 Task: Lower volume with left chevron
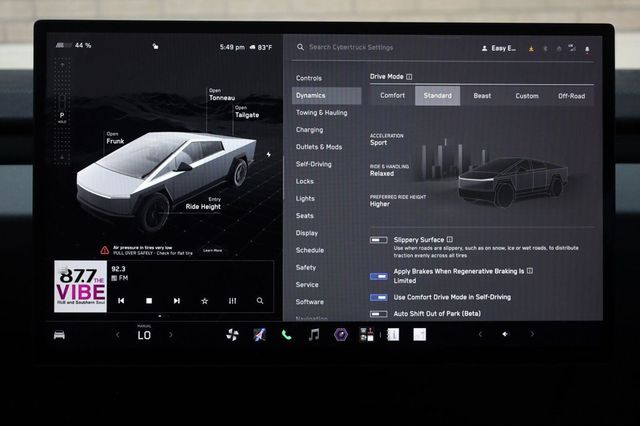(480, 334)
